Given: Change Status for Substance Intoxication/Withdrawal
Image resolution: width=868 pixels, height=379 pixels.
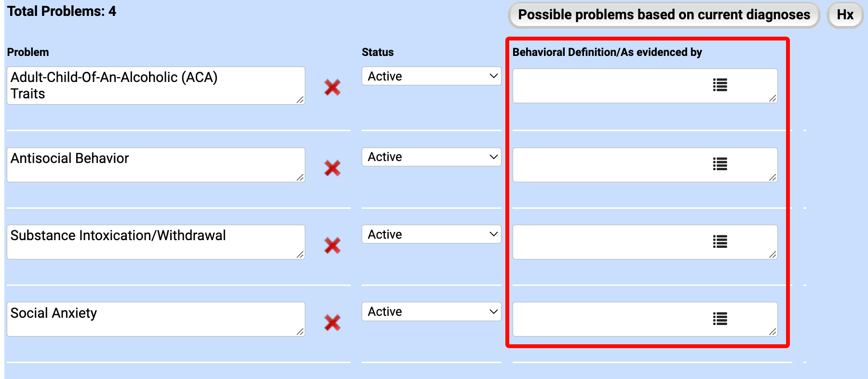Looking at the screenshot, I should pyautogui.click(x=431, y=234).
